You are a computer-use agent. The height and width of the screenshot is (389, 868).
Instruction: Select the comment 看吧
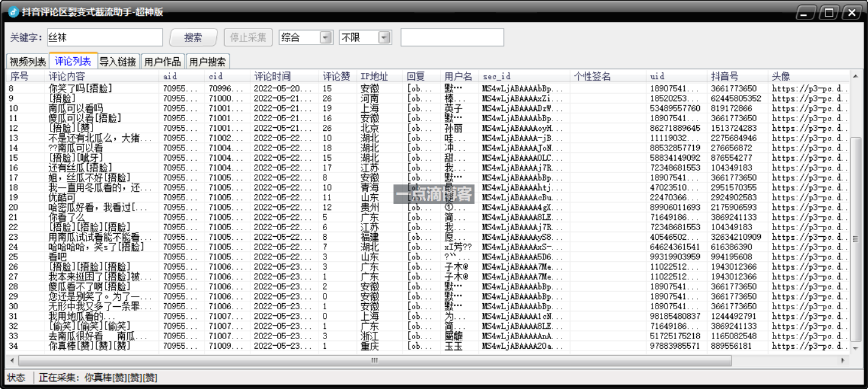click(57, 257)
